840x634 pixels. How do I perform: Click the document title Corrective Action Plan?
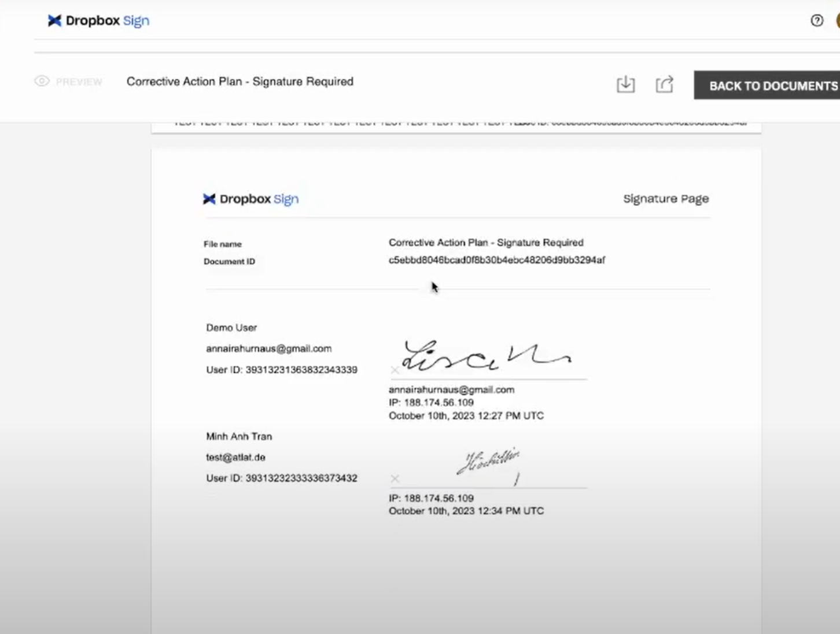[240, 82]
